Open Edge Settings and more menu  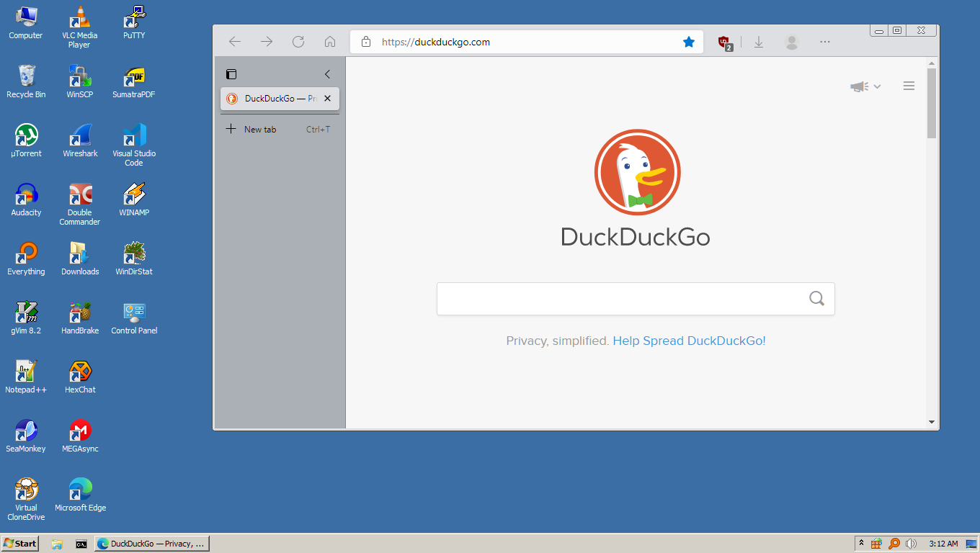tap(825, 42)
